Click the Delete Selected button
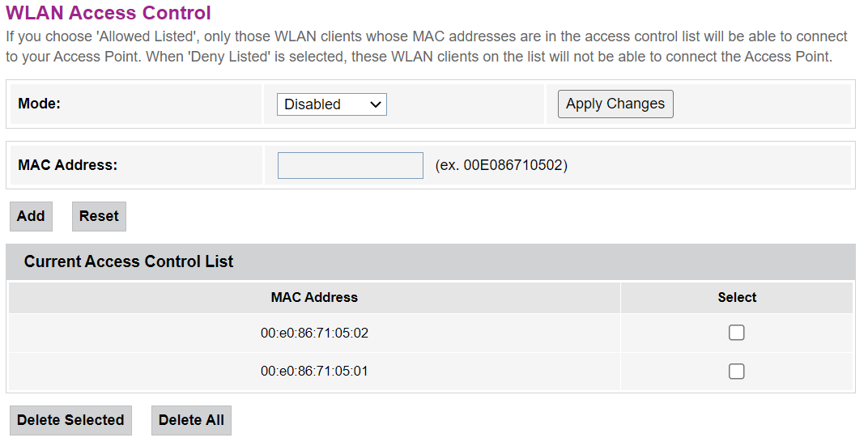Viewport: 868px width, 446px height. (70, 420)
